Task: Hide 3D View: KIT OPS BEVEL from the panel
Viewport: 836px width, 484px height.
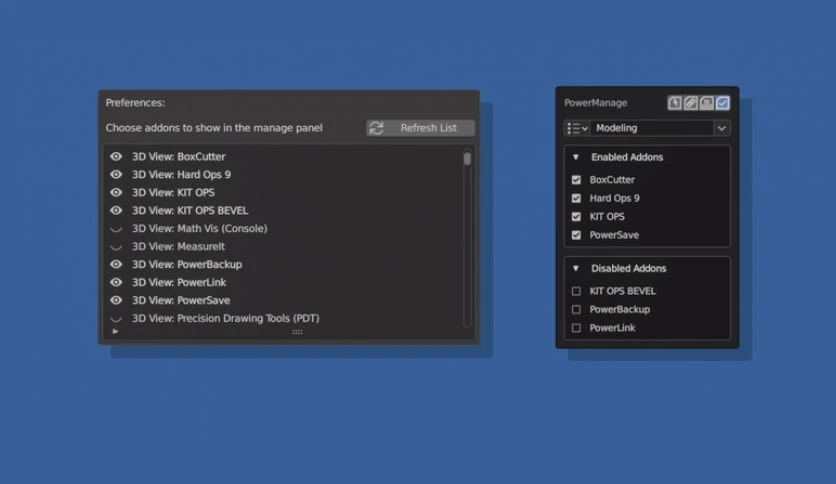Action: [x=116, y=211]
